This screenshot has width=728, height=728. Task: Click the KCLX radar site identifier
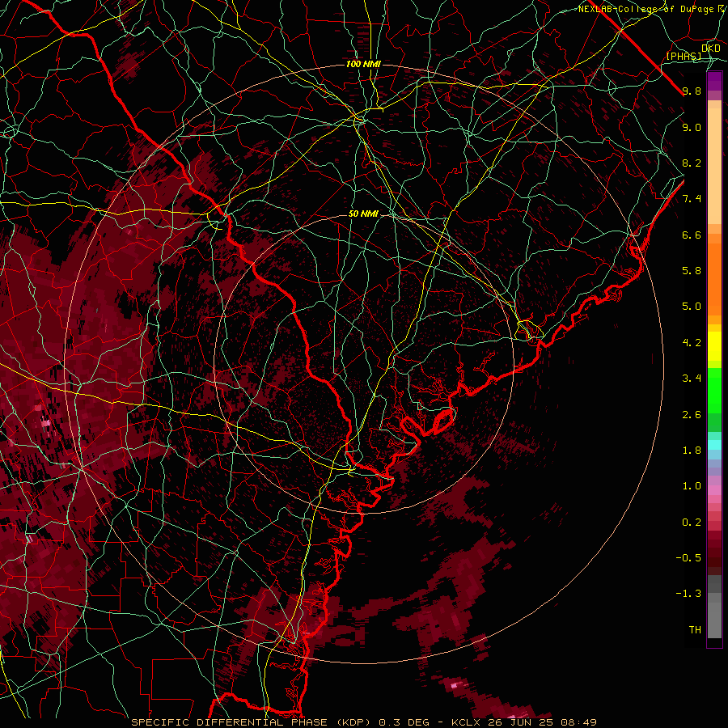point(468,722)
